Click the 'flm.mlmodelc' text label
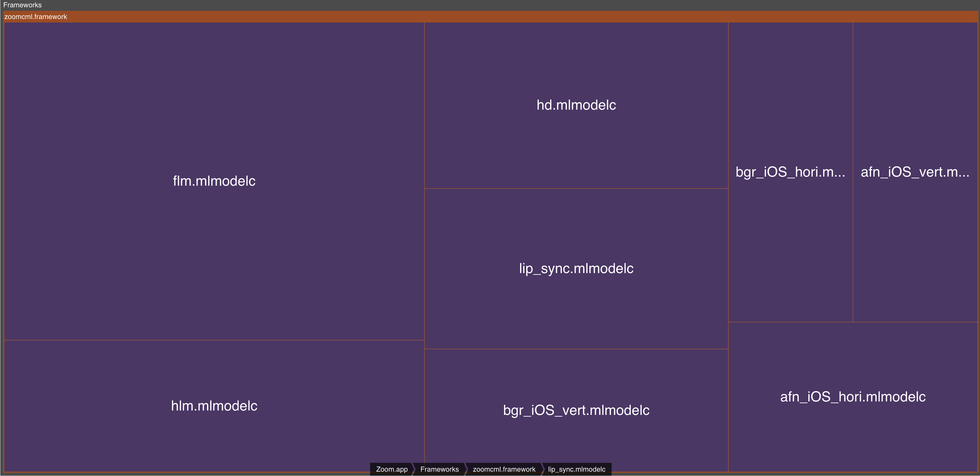The image size is (980, 476). 214,181
